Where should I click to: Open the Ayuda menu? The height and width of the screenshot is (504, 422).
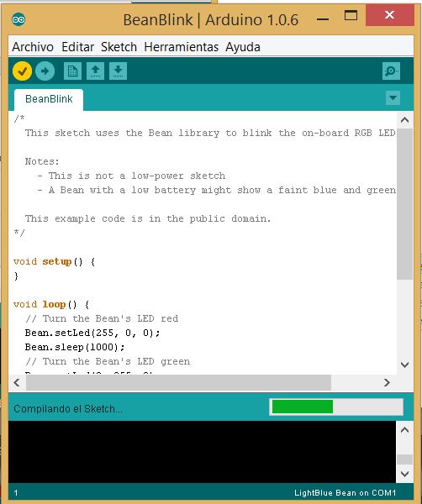pyautogui.click(x=243, y=47)
